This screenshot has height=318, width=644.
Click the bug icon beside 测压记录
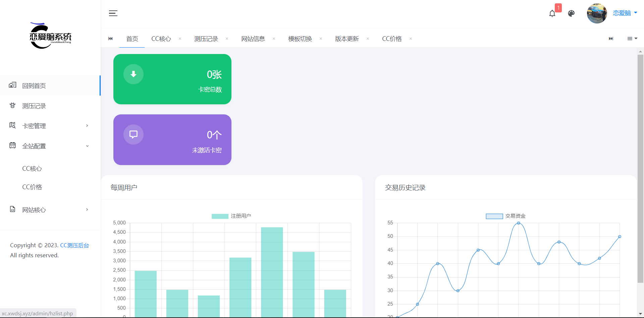pos(12,105)
